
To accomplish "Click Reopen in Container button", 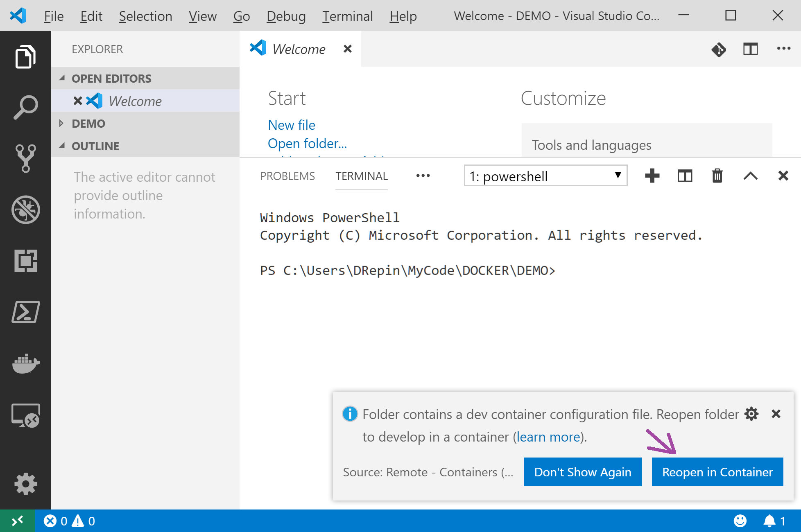I will tap(717, 472).
